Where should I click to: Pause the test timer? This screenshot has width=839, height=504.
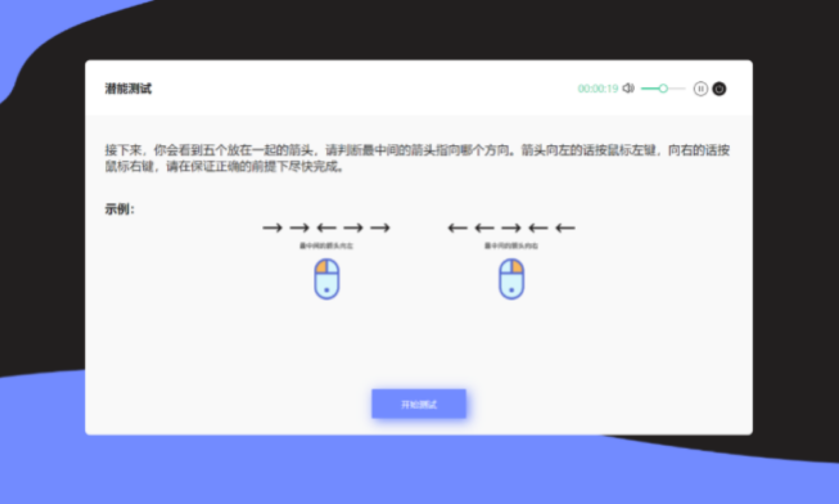[700, 88]
